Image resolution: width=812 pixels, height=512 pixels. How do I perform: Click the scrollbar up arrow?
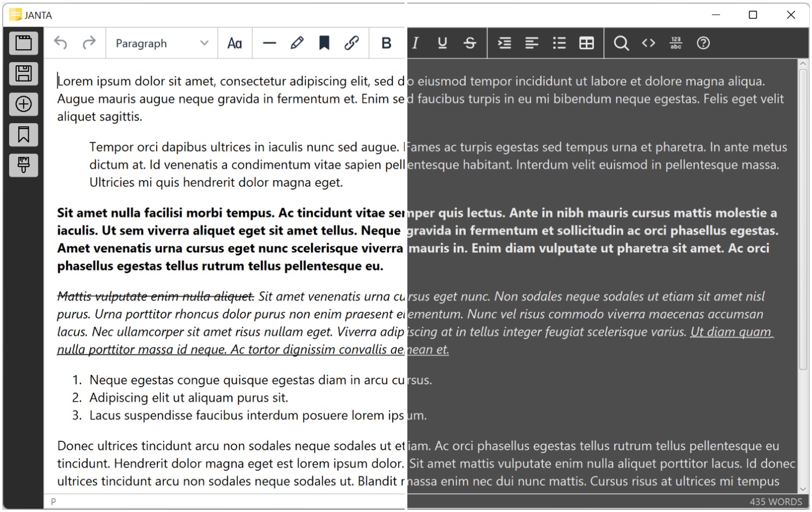[803, 64]
